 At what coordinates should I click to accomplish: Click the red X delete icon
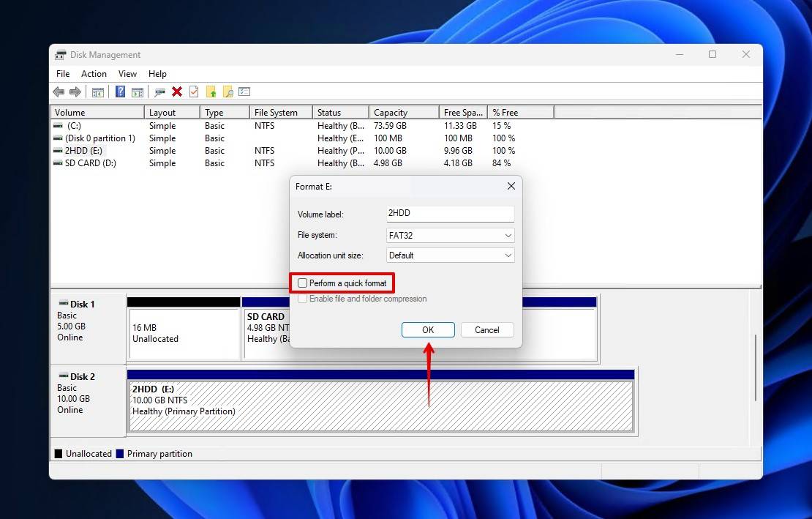[177, 92]
